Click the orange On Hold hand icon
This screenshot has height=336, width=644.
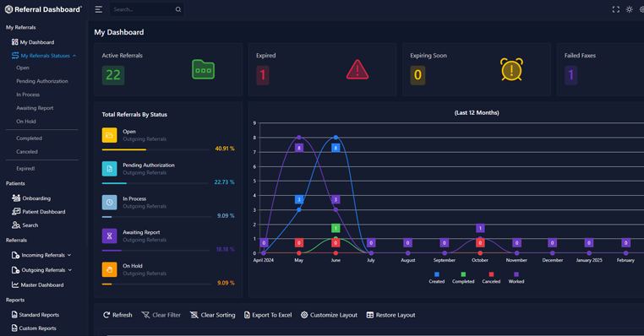(109, 269)
